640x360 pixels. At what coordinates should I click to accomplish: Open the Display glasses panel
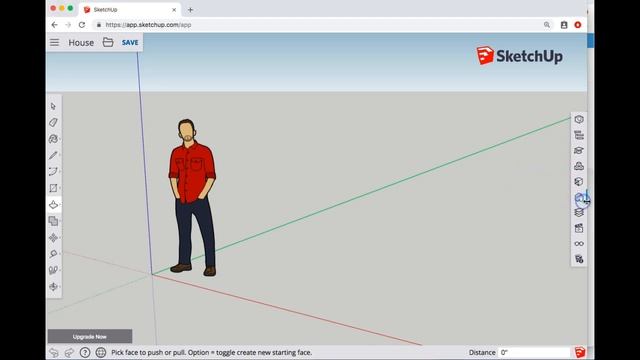[579, 244]
